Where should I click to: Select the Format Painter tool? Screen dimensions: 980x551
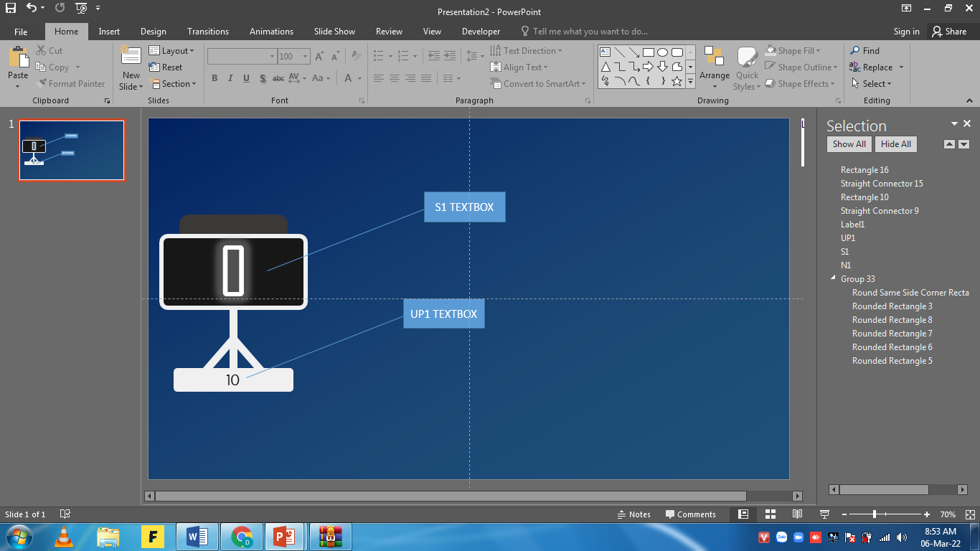point(70,83)
